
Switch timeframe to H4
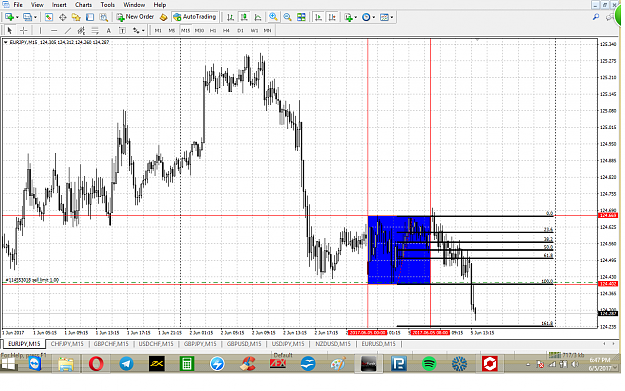[x=226, y=30]
